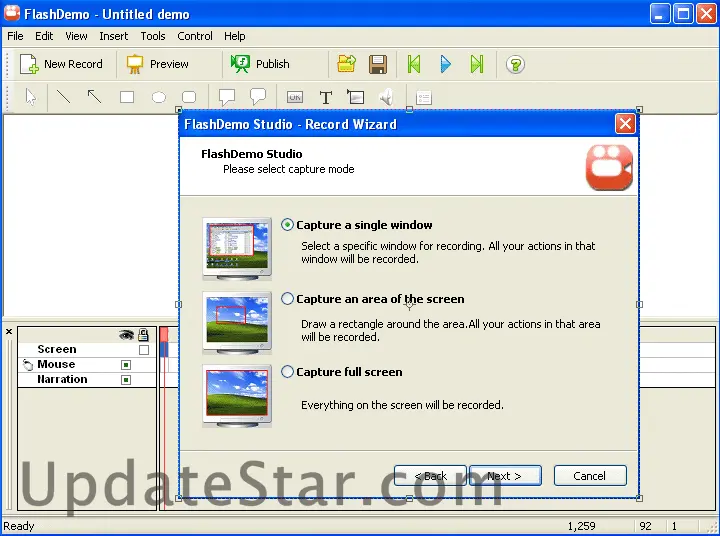720x536 pixels.
Task: Select the arrow drawing tool
Action: pos(95,97)
